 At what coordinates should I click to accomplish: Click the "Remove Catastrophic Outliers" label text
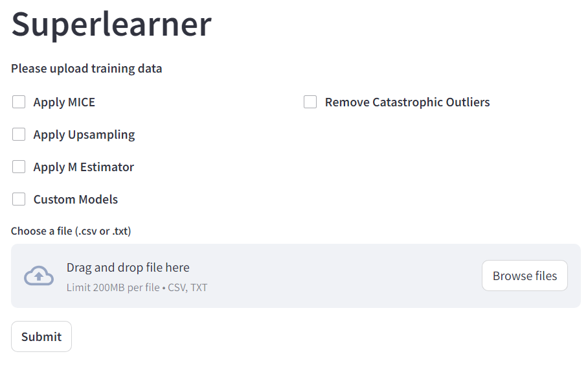[x=407, y=102]
